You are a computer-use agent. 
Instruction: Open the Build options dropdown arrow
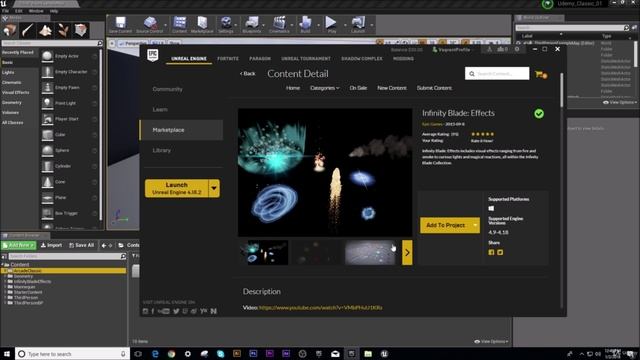coord(319,25)
